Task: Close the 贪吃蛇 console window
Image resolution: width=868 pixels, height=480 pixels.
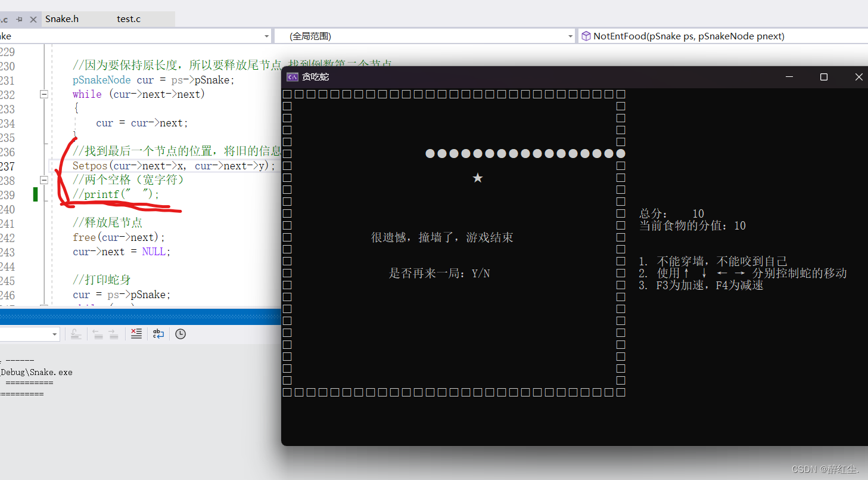Action: coord(858,77)
